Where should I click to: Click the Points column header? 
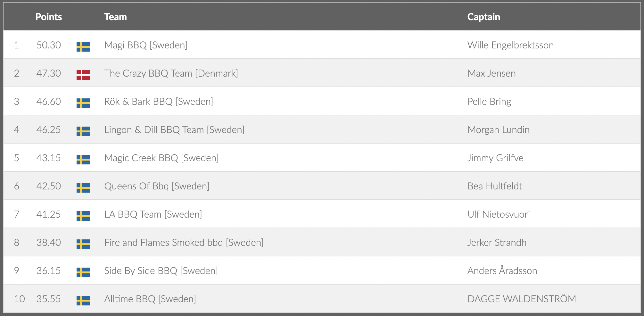point(48,17)
